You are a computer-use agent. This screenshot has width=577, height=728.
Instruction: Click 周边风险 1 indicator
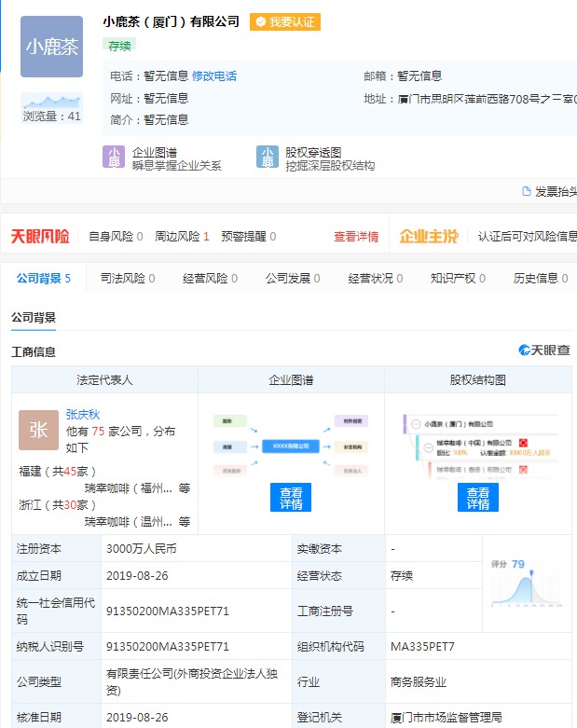(182, 237)
